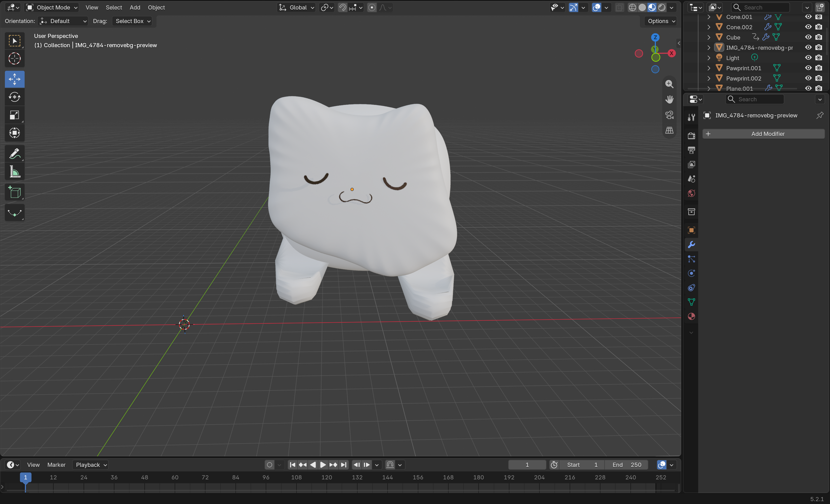Viewport: 830px width, 504px height.
Task: Open the Material properties tab
Action: pyautogui.click(x=691, y=316)
